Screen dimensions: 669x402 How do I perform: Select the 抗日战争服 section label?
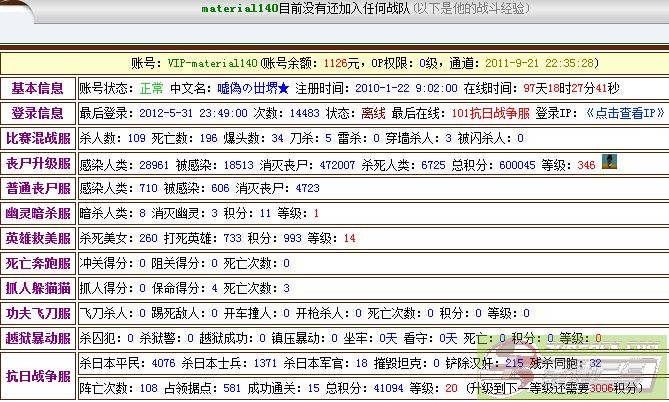[37, 376]
